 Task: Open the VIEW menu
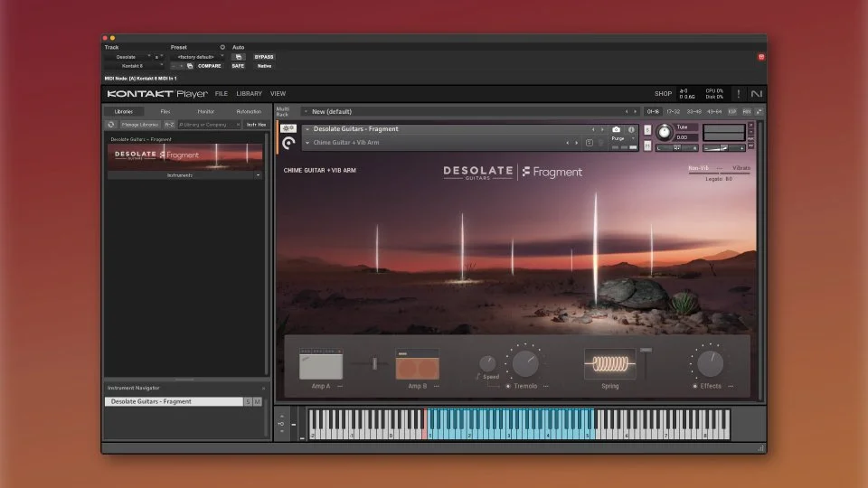click(x=278, y=94)
